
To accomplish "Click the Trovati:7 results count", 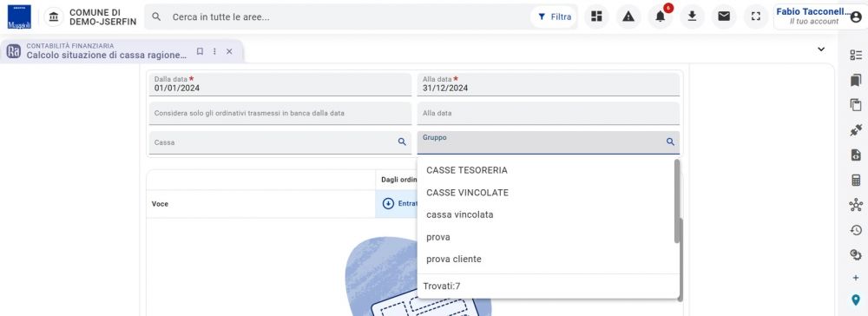I will [x=442, y=286].
